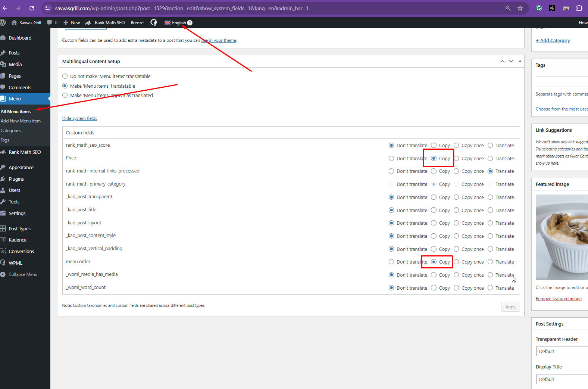Viewport: 588px width, 389px height.
Task: Open the New content admin bar menu
Action: point(72,22)
